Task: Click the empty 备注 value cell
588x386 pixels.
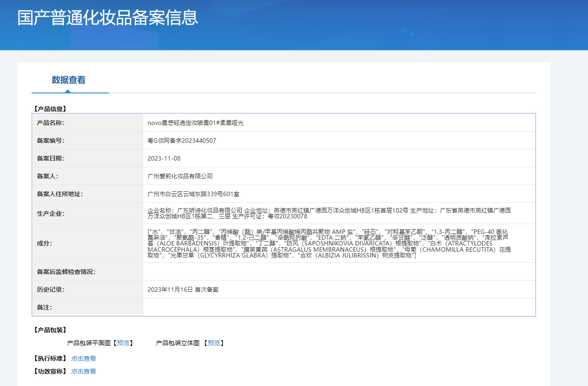Action: (x=339, y=307)
